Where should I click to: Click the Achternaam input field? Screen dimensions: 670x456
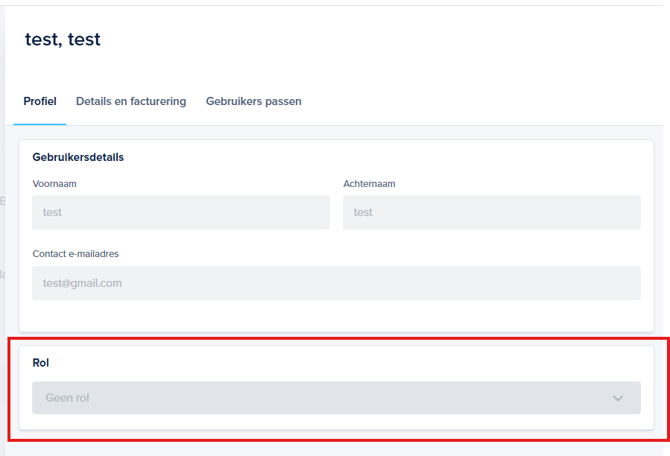click(491, 212)
